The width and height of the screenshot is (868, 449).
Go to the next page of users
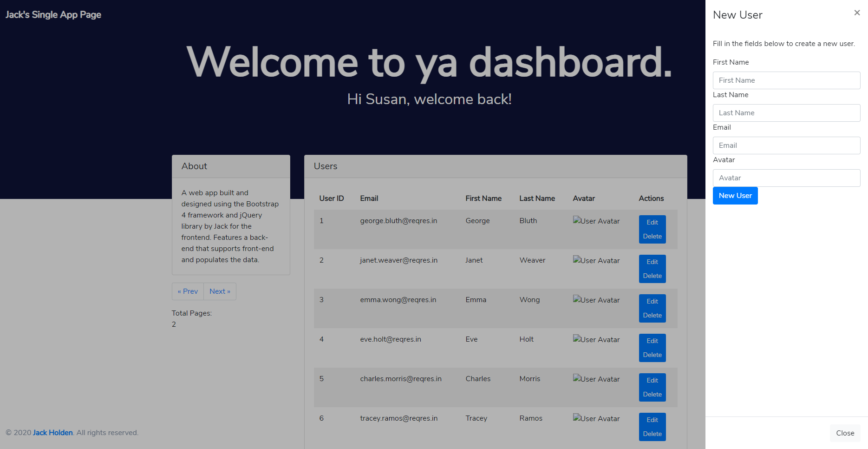pos(220,291)
